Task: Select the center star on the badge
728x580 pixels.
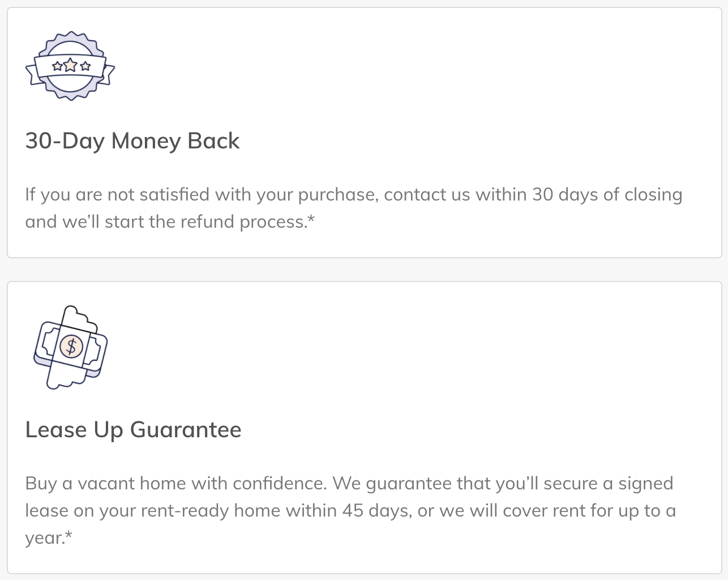Action: (70, 66)
